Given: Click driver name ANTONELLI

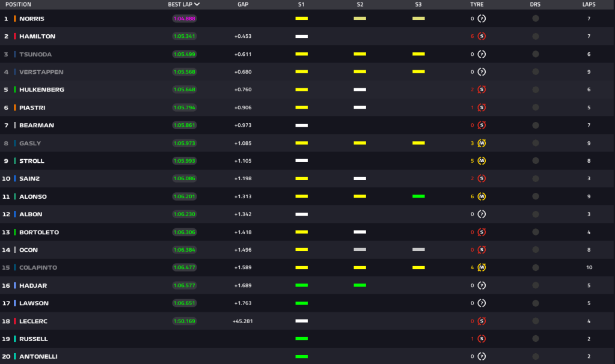Looking at the screenshot, I should (x=38, y=356).
